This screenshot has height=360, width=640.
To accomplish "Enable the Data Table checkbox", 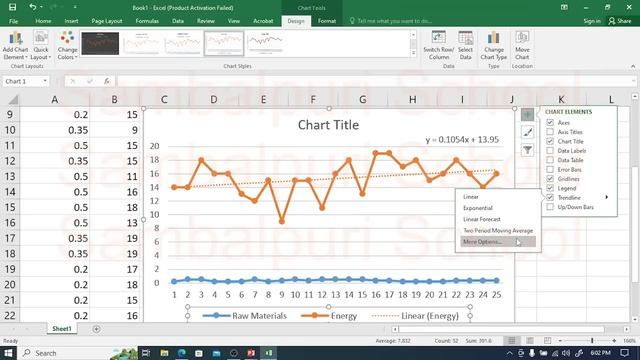I will click(x=550, y=160).
